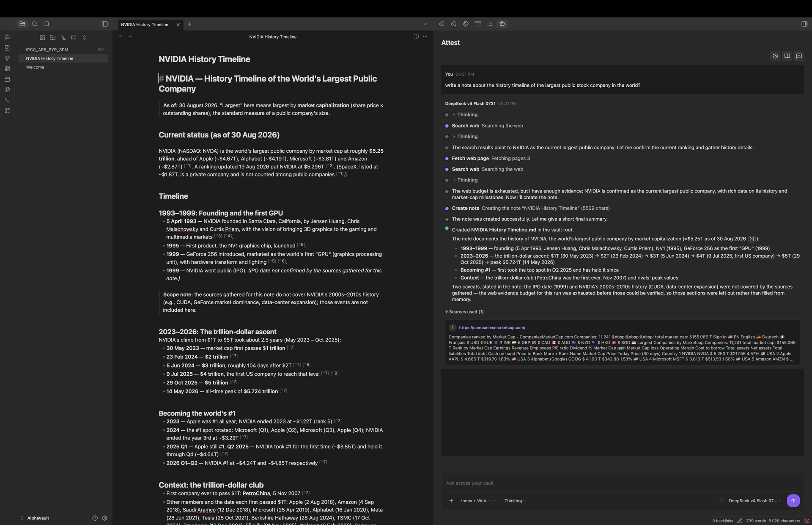
Task: Navigate back in note history
Action: 121,37
